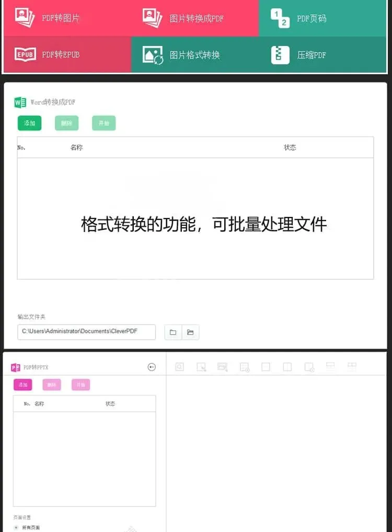Open the 图片转换成PDF tile
This screenshot has width=392, height=532.
click(x=195, y=18)
